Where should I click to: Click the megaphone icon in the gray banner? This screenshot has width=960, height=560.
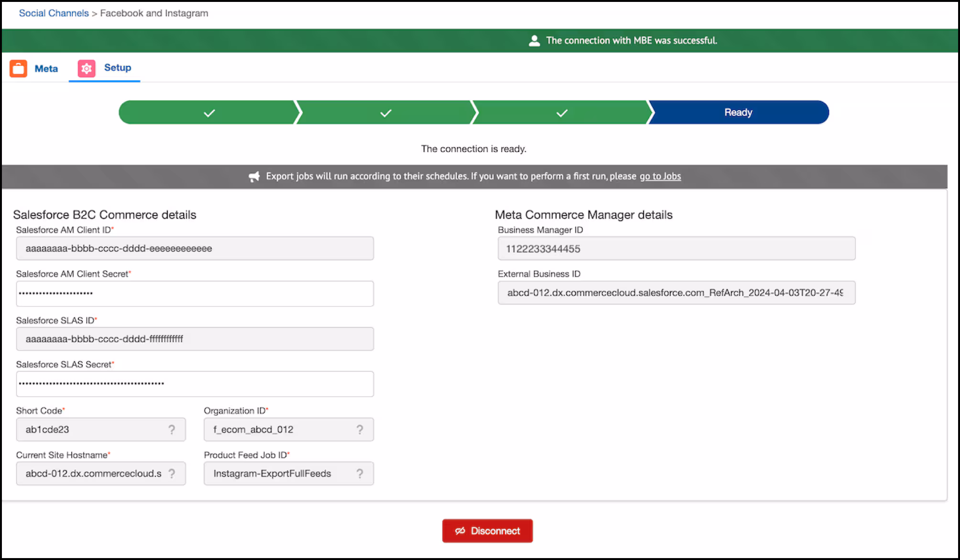(254, 176)
